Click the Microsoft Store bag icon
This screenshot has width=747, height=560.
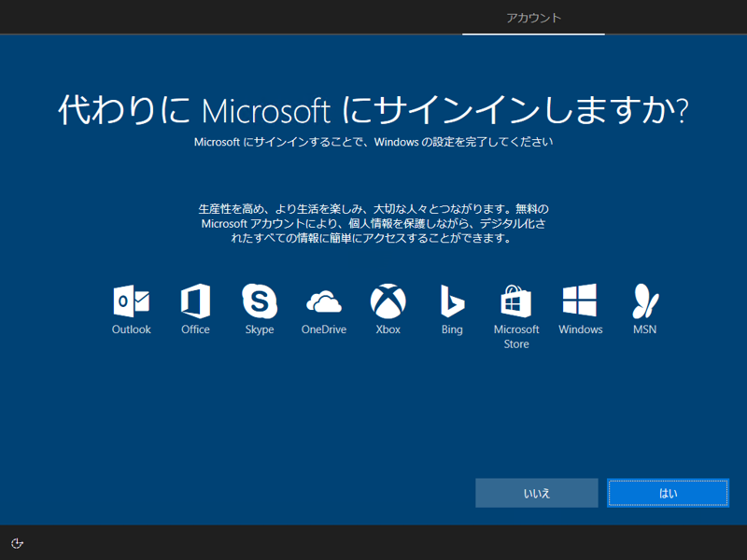click(516, 301)
